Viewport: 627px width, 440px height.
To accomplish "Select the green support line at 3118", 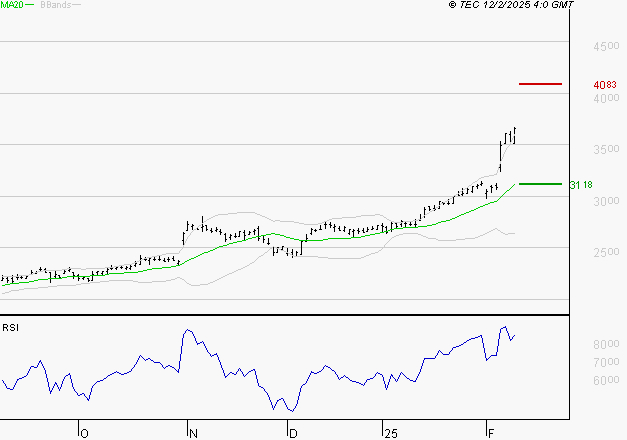I will [x=540, y=184].
